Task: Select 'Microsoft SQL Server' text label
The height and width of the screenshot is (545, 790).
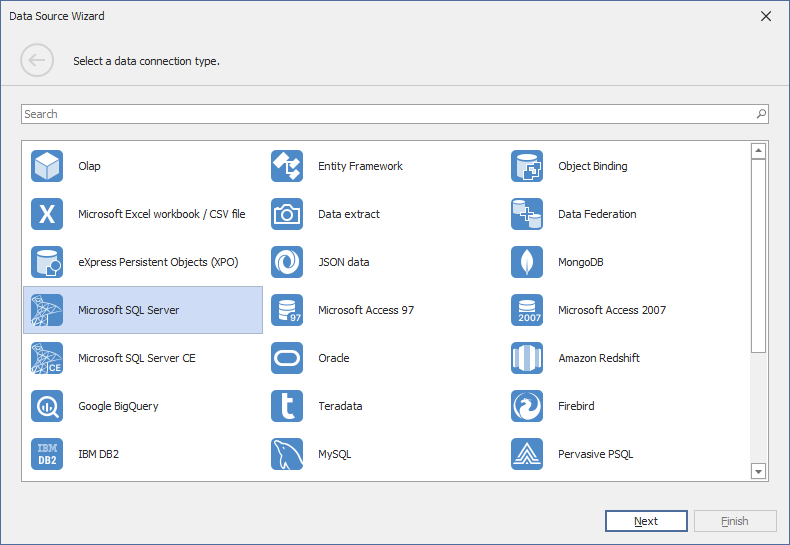Action: tap(128, 310)
